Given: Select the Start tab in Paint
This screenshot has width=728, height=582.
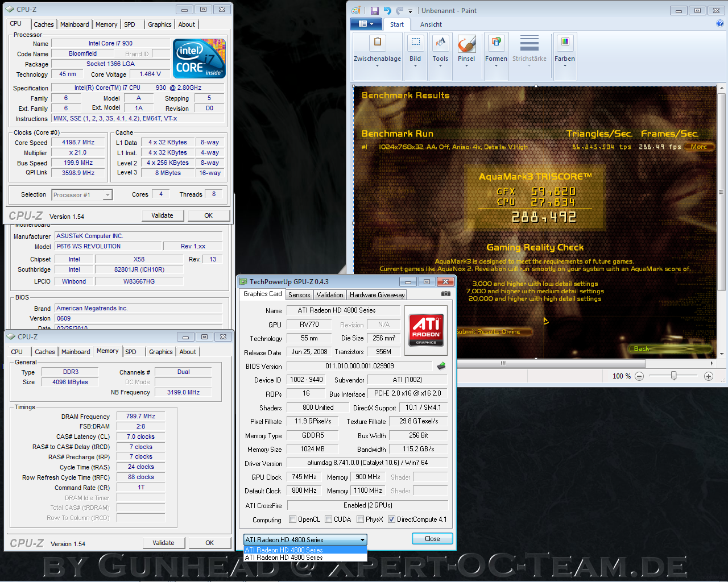Looking at the screenshot, I should point(397,24).
